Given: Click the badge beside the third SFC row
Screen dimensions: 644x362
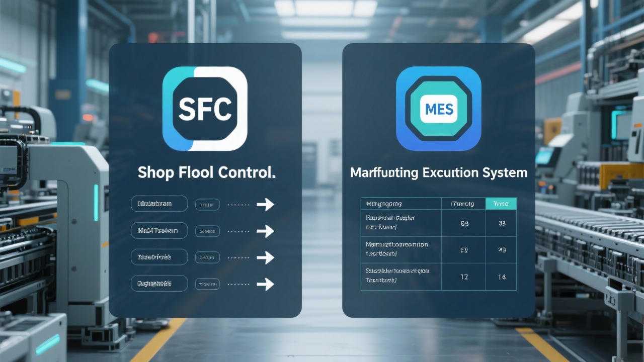Looking at the screenshot, I should click(207, 257).
